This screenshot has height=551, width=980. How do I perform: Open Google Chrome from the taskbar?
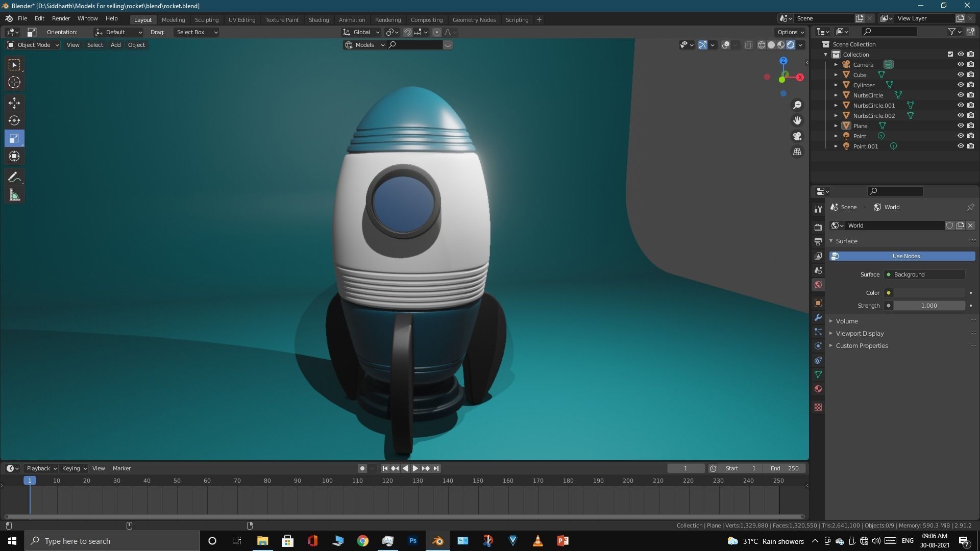click(363, 541)
